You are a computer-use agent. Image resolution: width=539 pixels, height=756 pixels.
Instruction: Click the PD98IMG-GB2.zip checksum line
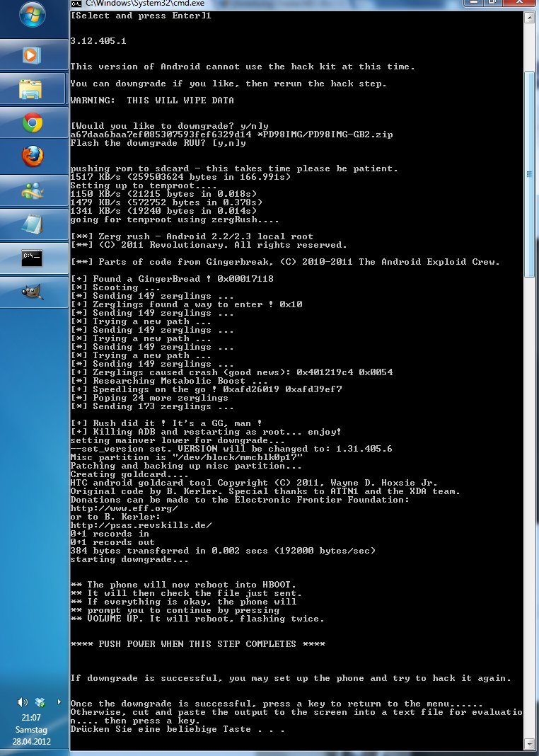[232, 134]
